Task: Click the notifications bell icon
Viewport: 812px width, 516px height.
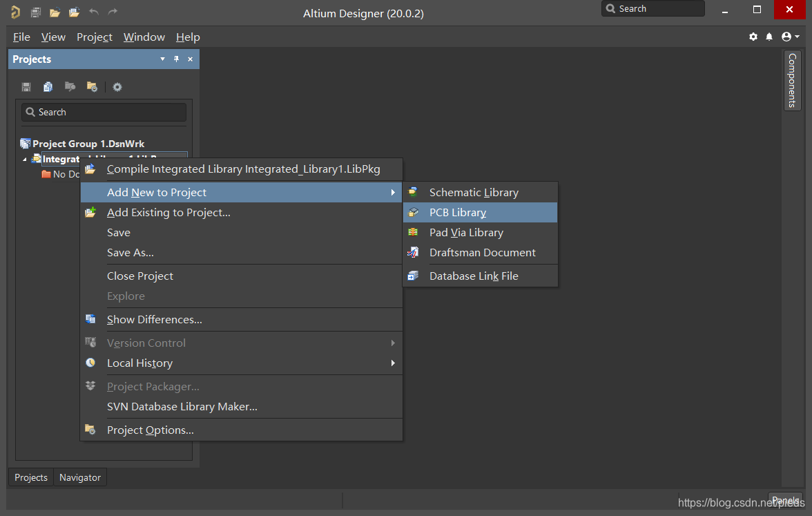Action: point(769,37)
